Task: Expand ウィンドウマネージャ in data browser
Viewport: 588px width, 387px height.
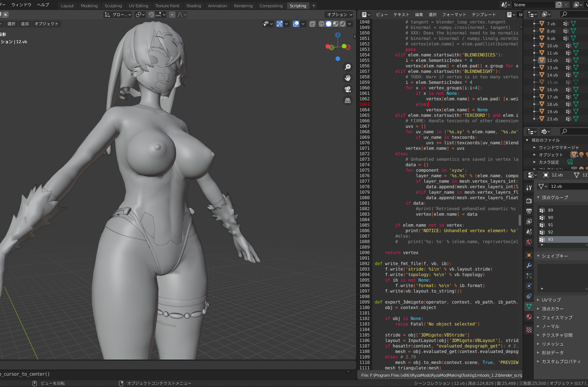Action: (x=535, y=148)
